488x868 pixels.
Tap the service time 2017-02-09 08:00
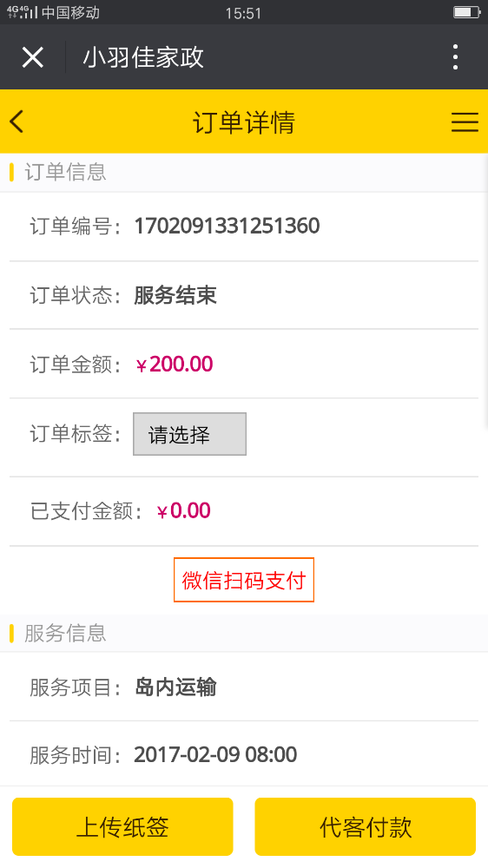pos(215,754)
